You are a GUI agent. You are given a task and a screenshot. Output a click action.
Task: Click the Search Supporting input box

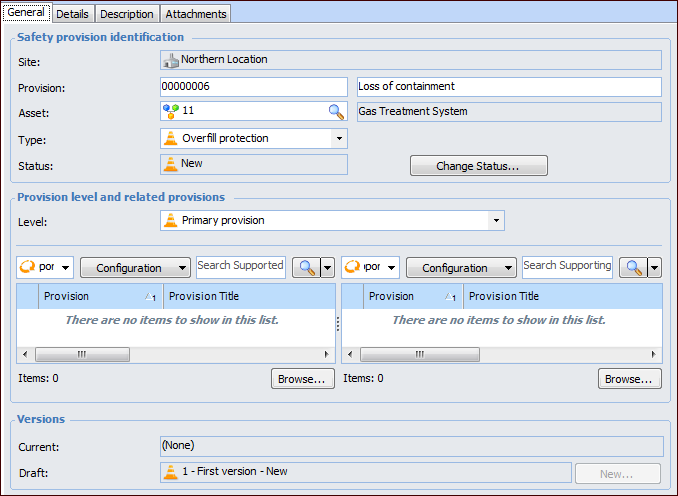tap(567, 267)
